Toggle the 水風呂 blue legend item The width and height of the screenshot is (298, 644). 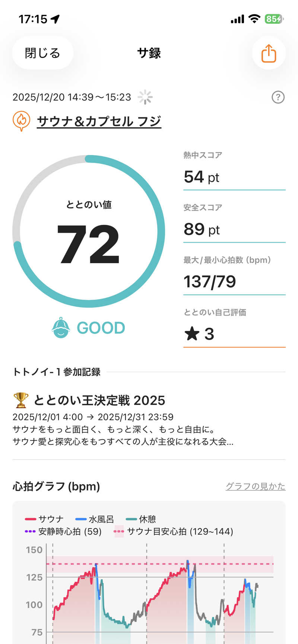tap(95, 519)
